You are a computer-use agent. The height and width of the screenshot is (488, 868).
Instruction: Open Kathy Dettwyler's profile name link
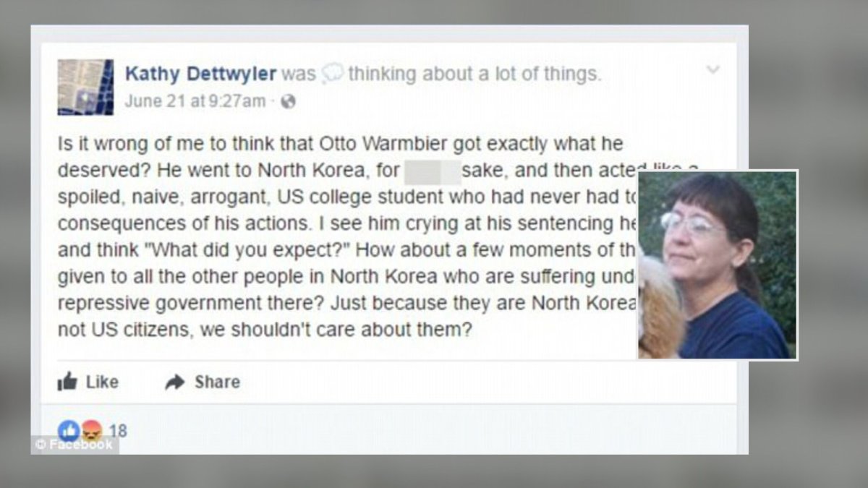click(200, 74)
